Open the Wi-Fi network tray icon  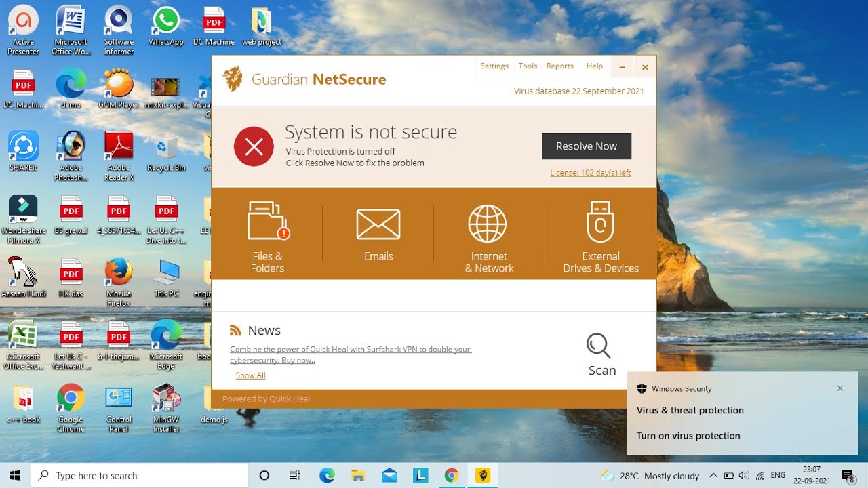tap(760, 475)
